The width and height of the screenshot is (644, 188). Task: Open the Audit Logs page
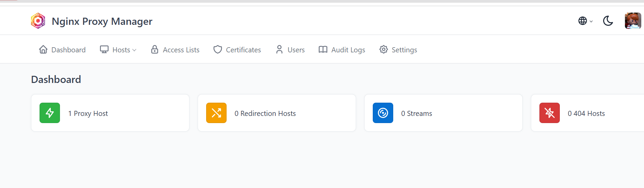point(342,50)
